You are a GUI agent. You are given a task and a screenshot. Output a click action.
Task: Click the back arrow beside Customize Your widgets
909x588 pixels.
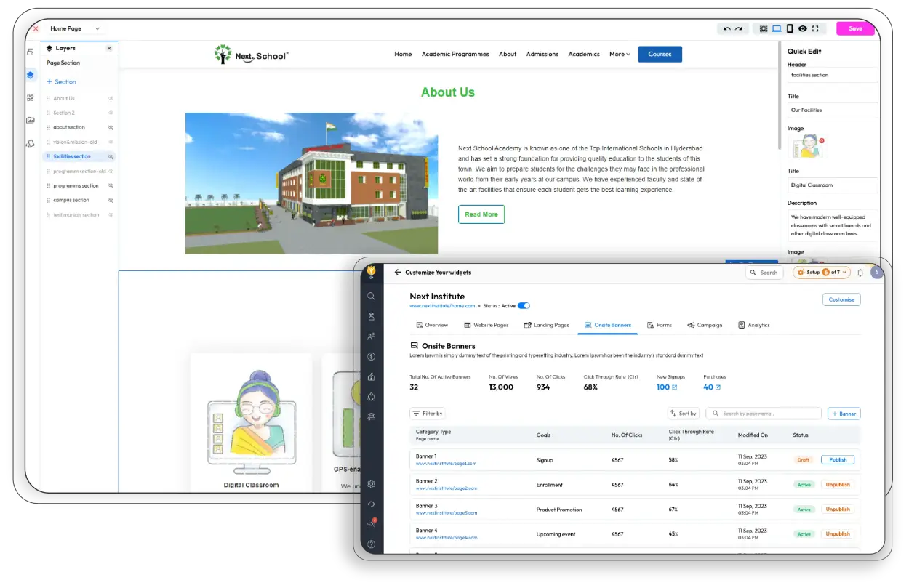pyautogui.click(x=398, y=273)
